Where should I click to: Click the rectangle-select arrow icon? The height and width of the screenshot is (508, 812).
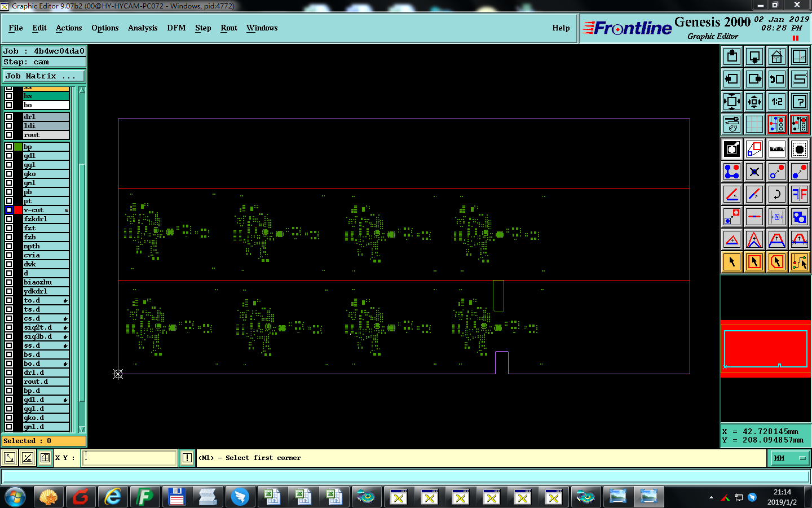click(x=754, y=262)
